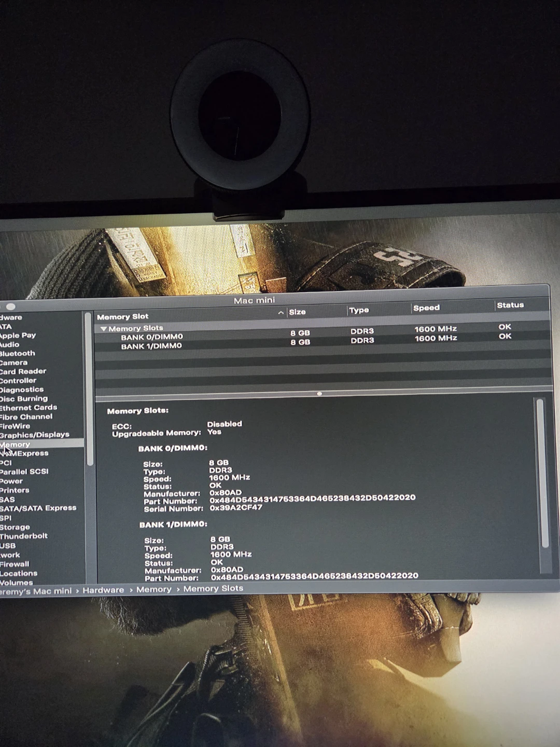The image size is (560, 747).
Task: Open USB in the sidebar
Action: 8,546
